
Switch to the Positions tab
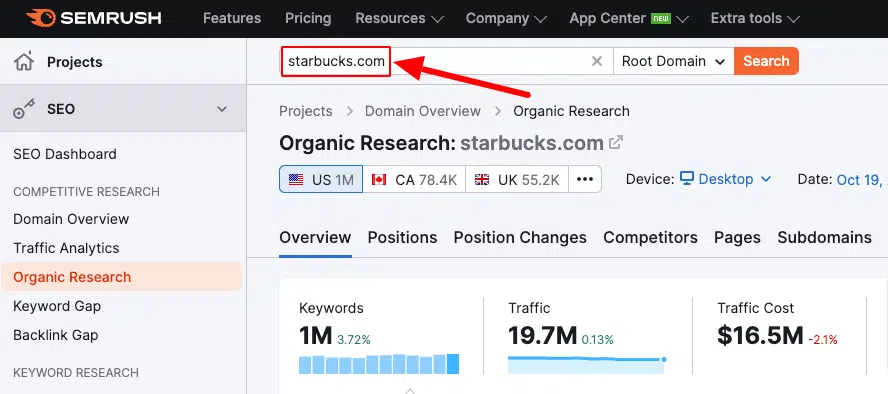(x=402, y=237)
